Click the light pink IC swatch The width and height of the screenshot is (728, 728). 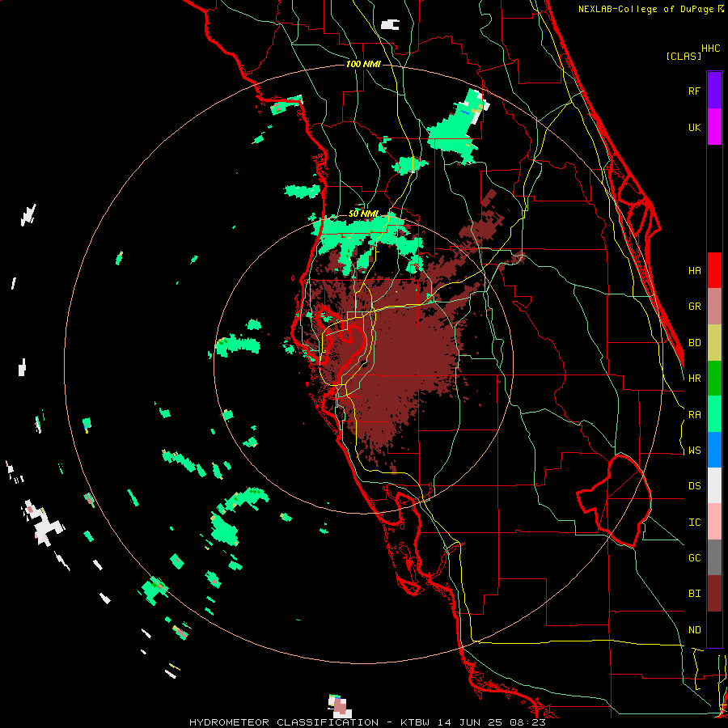click(x=714, y=522)
